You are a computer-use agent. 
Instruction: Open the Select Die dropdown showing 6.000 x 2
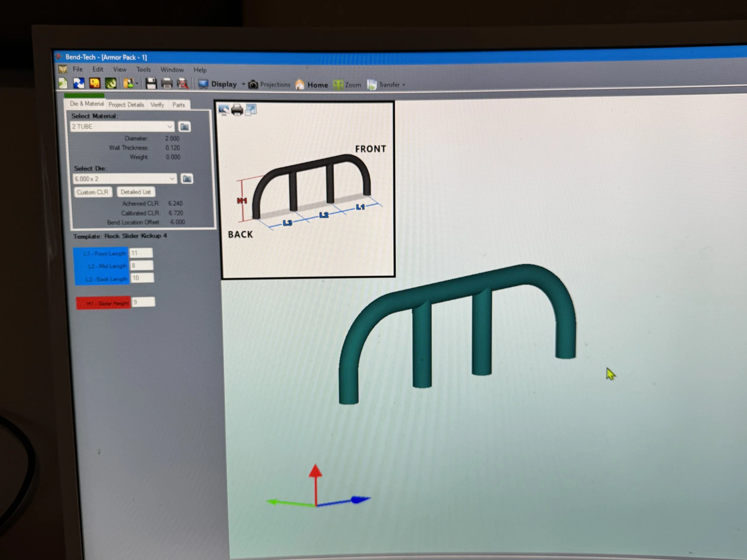pyautogui.click(x=125, y=179)
